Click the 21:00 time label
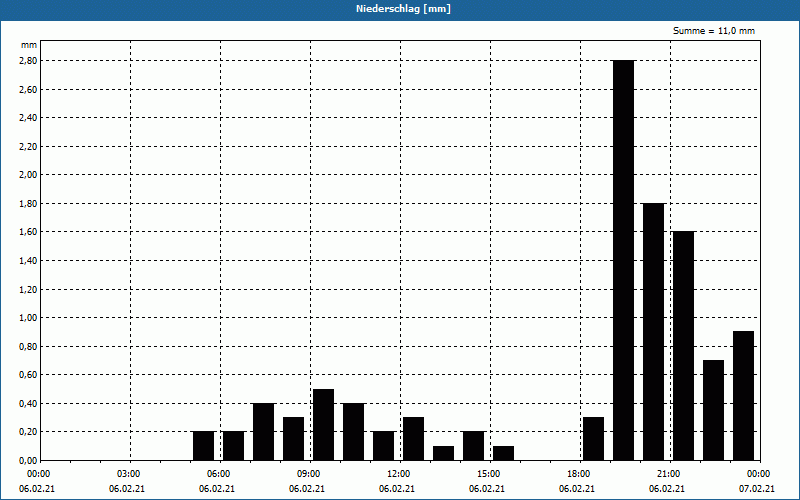 pos(668,474)
